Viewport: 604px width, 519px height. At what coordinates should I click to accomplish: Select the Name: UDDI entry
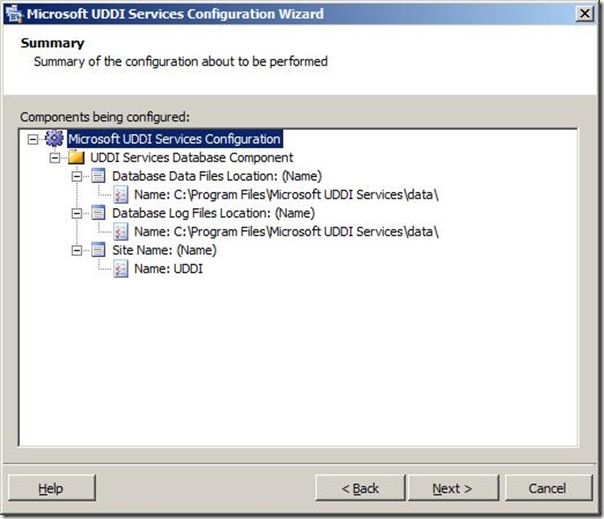168,269
